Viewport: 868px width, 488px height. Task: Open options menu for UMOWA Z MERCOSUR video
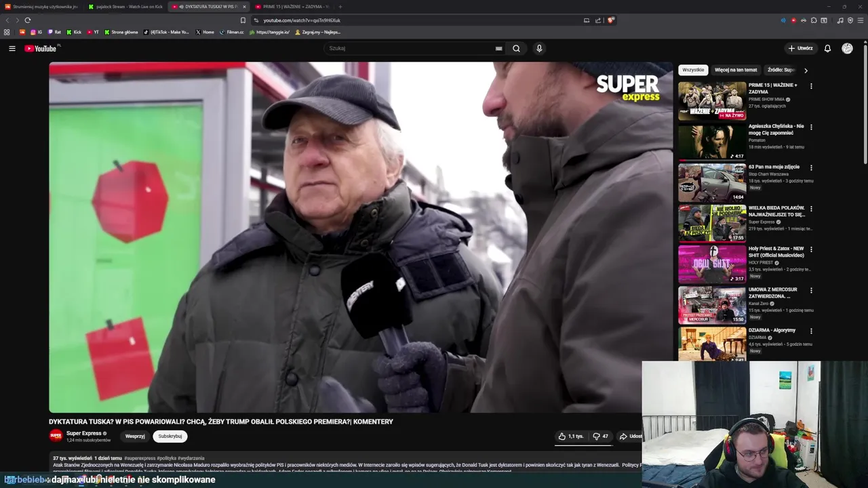tap(811, 289)
